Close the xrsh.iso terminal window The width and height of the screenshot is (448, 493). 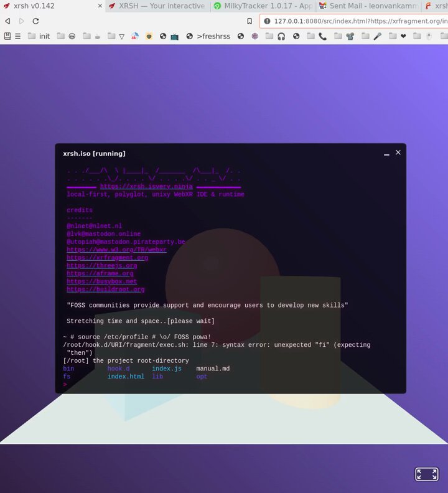click(x=398, y=153)
